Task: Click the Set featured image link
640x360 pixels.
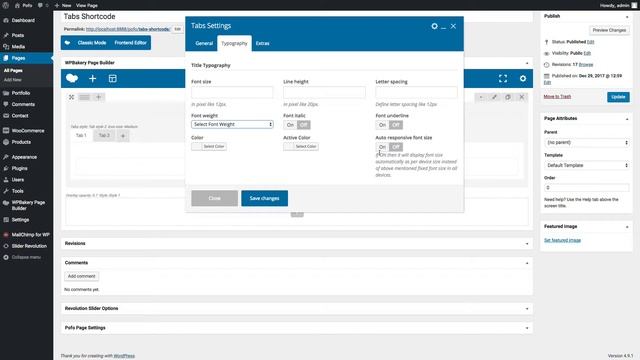Action: tap(562, 240)
